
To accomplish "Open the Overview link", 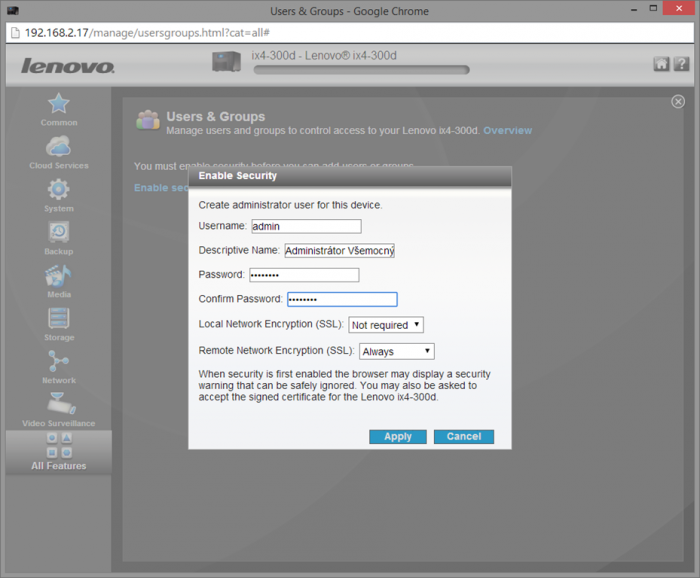I will click(x=508, y=131).
